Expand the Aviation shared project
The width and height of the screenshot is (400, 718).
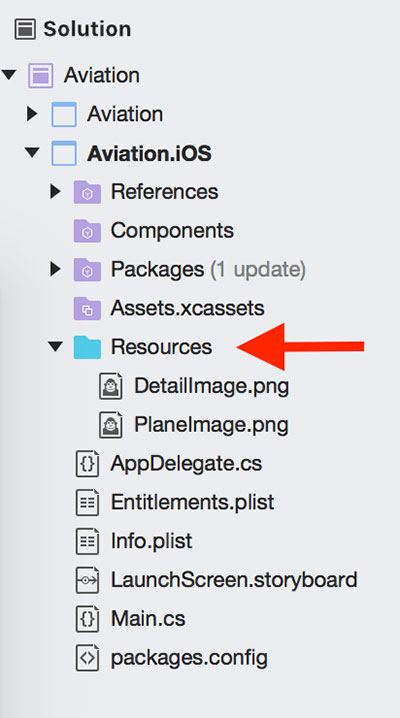pos(32,114)
